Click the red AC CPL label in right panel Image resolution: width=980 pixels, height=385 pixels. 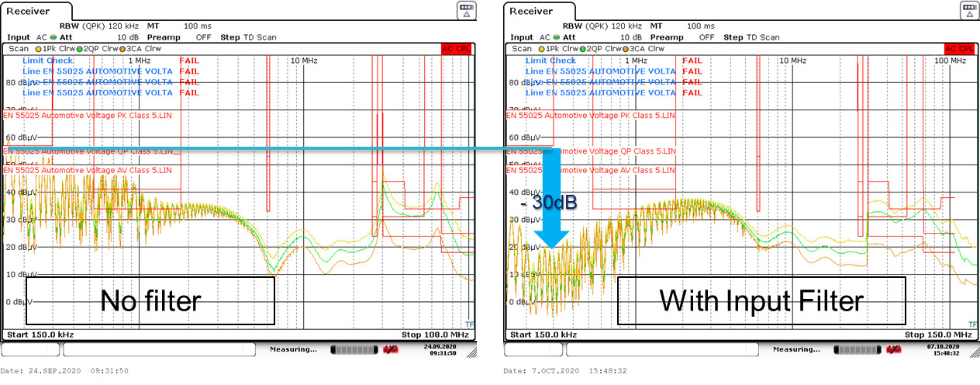tap(960, 48)
